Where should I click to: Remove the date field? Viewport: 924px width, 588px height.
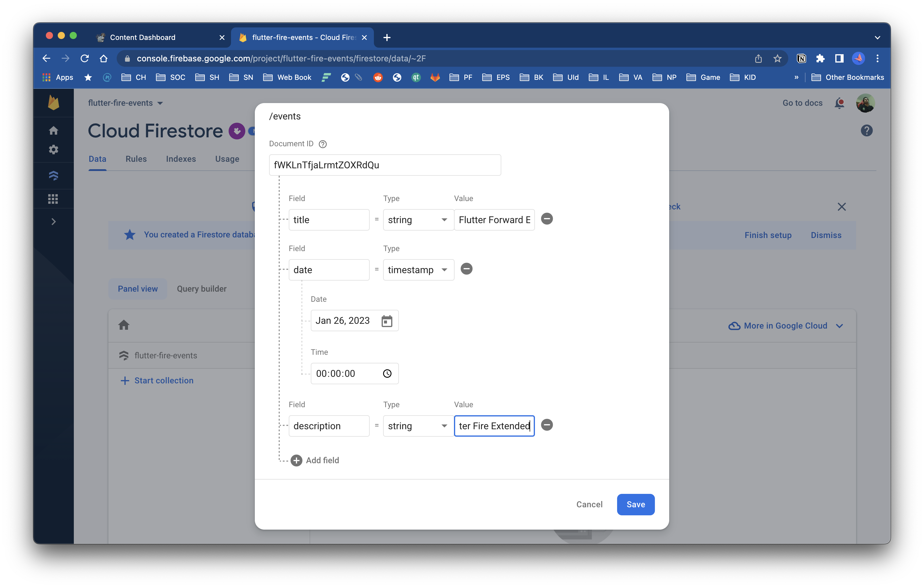(x=466, y=269)
